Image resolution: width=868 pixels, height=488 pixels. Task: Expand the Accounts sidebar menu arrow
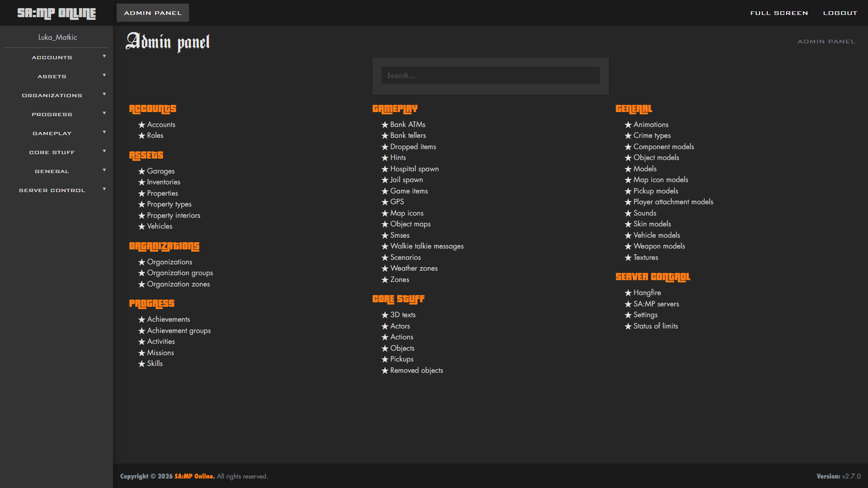coord(104,56)
